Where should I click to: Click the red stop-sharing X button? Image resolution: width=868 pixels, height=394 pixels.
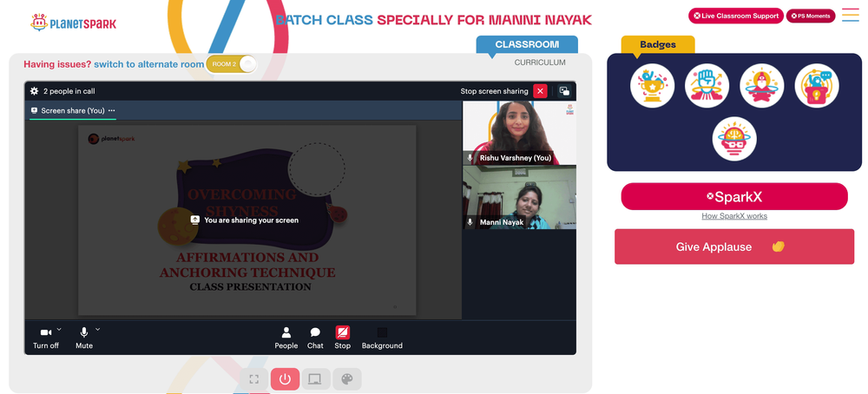click(540, 91)
